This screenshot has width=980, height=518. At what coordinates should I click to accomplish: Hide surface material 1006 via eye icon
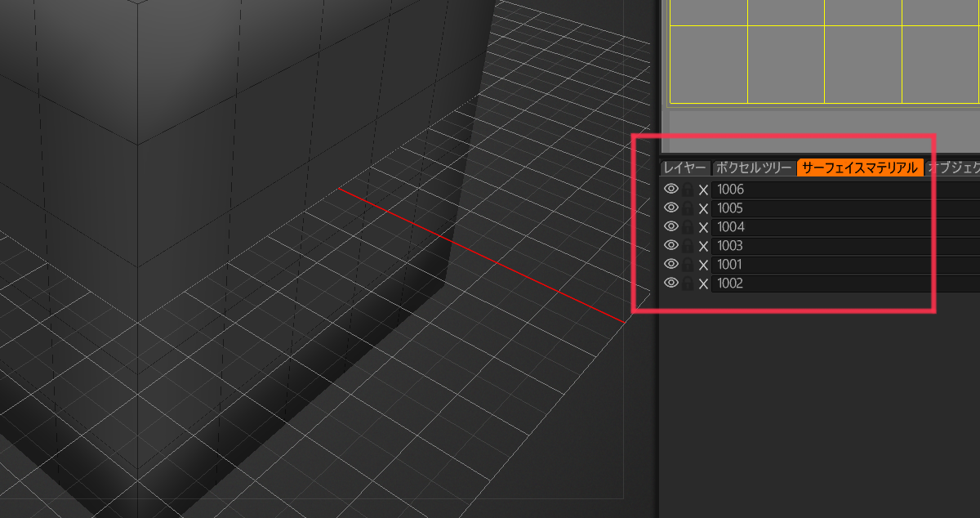click(671, 189)
